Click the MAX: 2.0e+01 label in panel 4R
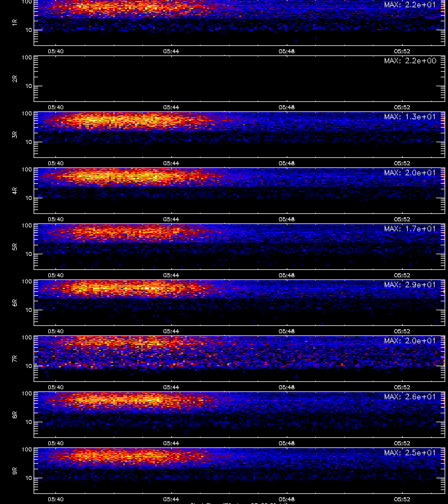The height and width of the screenshot is (504, 448). click(x=410, y=172)
